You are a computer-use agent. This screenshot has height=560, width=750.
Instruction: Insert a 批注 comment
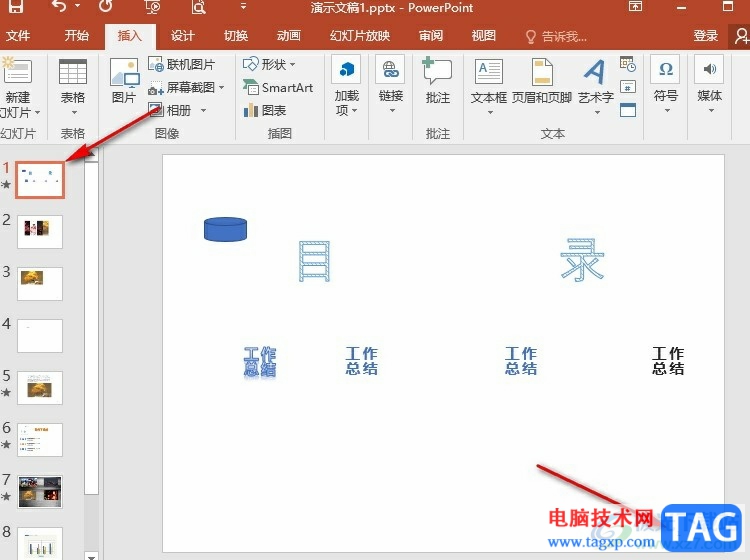pos(438,80)
